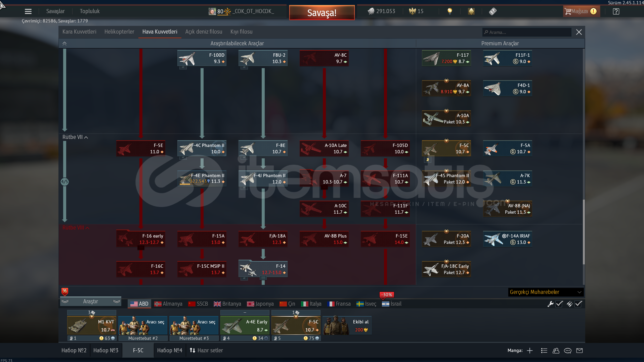Open Gerçekçi Muharebeler game mode dropdown
This screenshot has width=644, height=362.
pyautogui.click(x=546, y=292)
